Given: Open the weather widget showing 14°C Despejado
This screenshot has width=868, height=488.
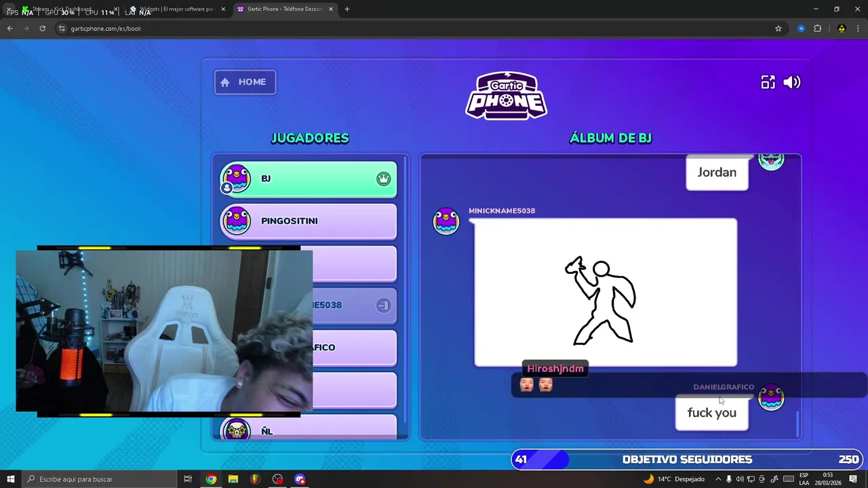Looking at the screenshot, I should [673, 479].
